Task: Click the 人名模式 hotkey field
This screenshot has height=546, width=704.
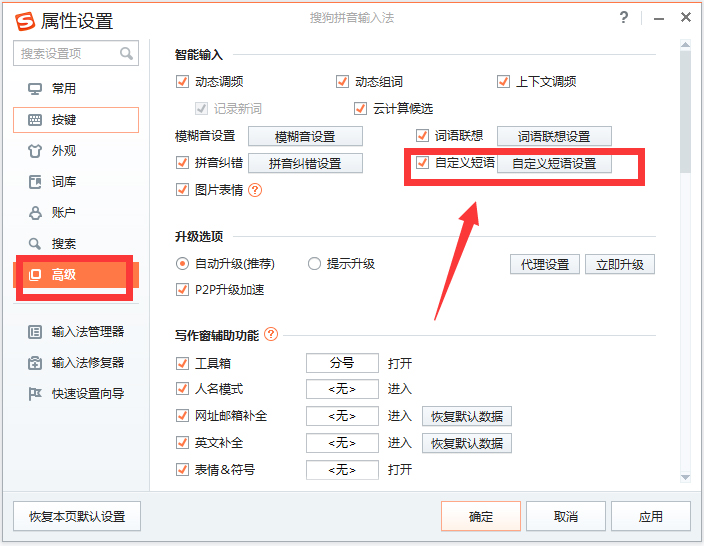Action: (x=342, y=389)
